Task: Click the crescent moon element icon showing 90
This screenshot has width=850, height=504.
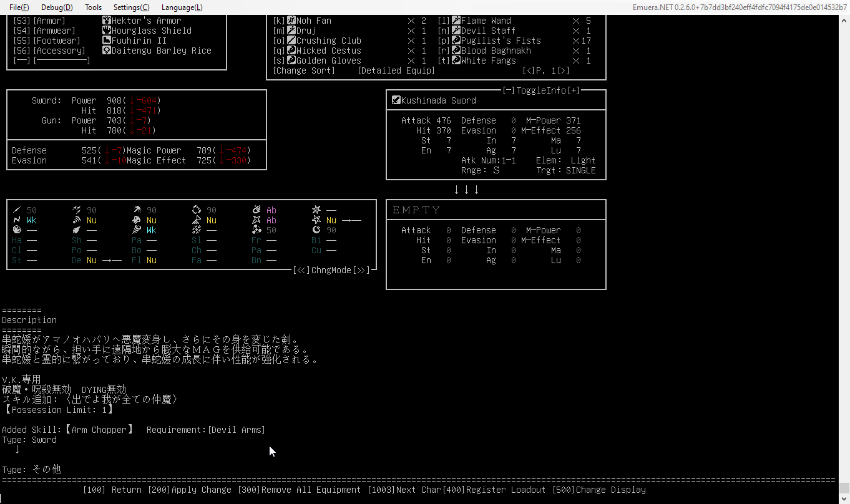Action: pos(316,230)
